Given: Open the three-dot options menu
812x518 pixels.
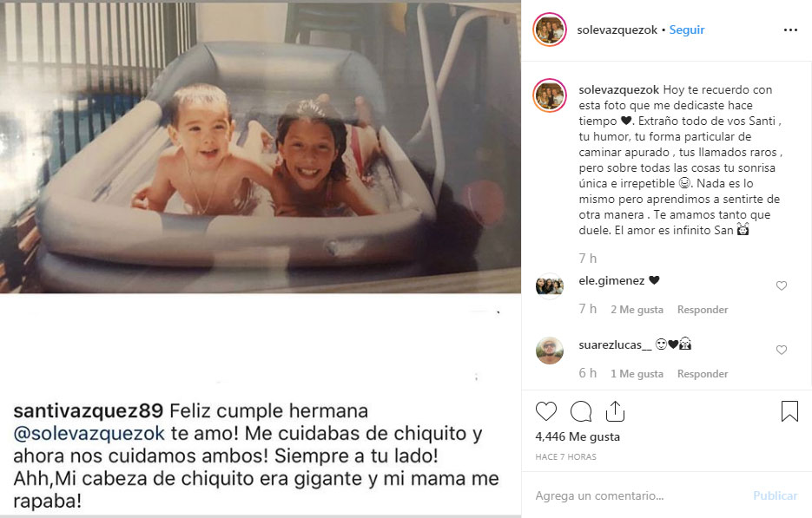Looking at the screenshot, I should pyautogui.click(x=790, y=30).
